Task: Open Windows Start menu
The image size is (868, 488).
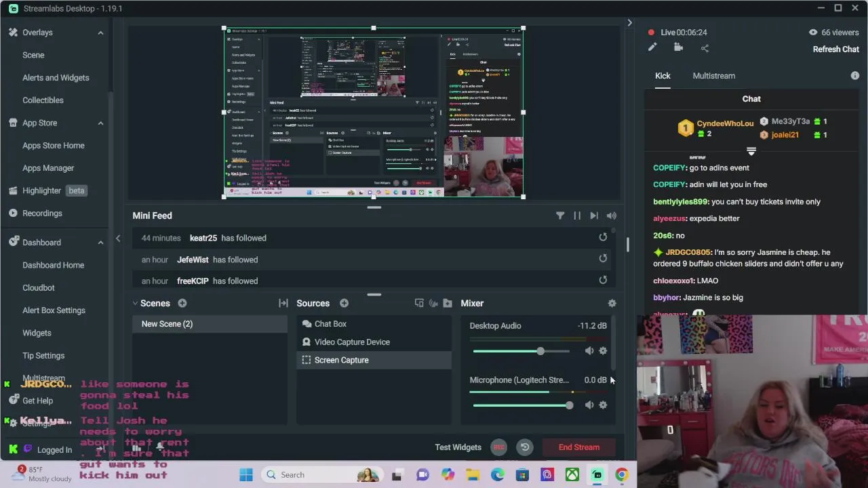Action: click(246, 475)
